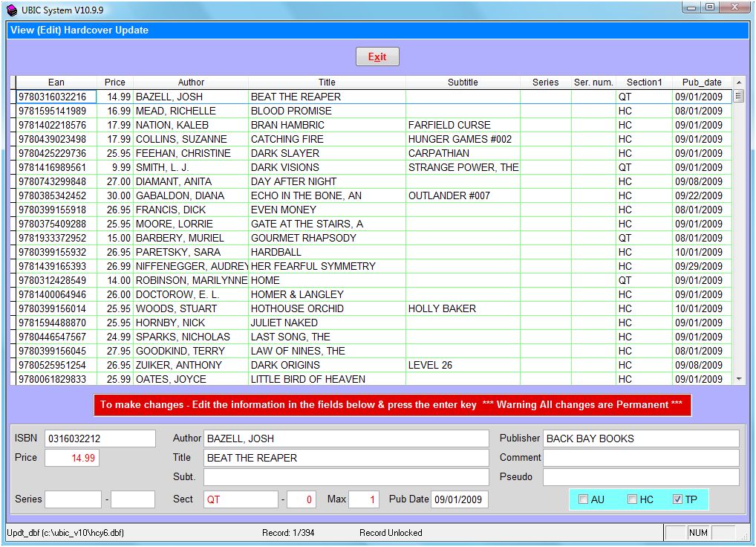Select Ean cell 9781402218576

pyautogui.click(x=56, y=125)
